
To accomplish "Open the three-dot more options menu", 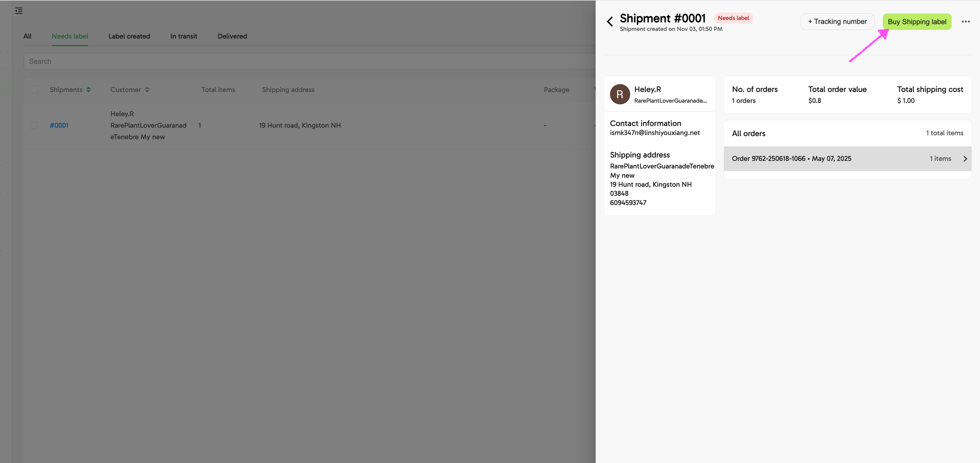I will 965,22.
